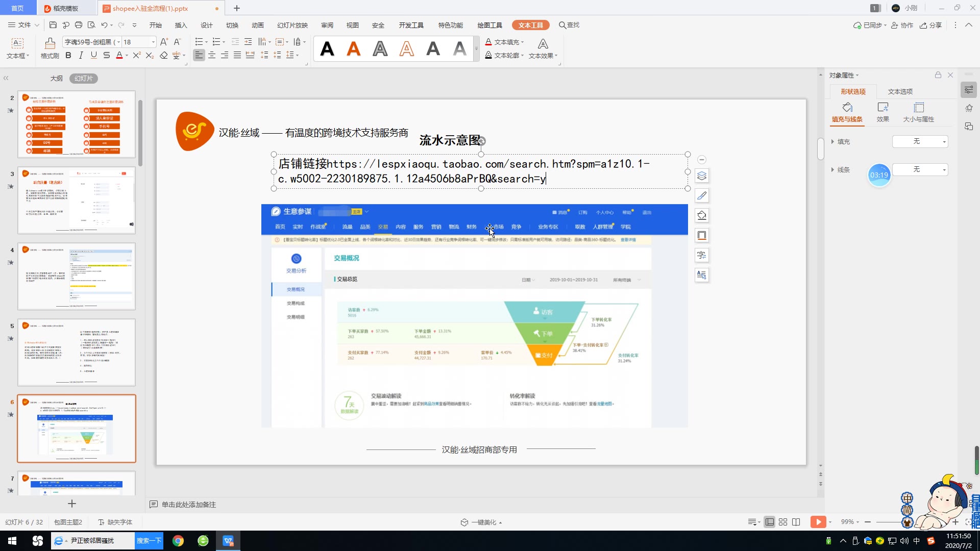The width and height of the screenshot is (980, 551).
Task: Click 协作 collaborate button
Action: click(x=902, y=25)
